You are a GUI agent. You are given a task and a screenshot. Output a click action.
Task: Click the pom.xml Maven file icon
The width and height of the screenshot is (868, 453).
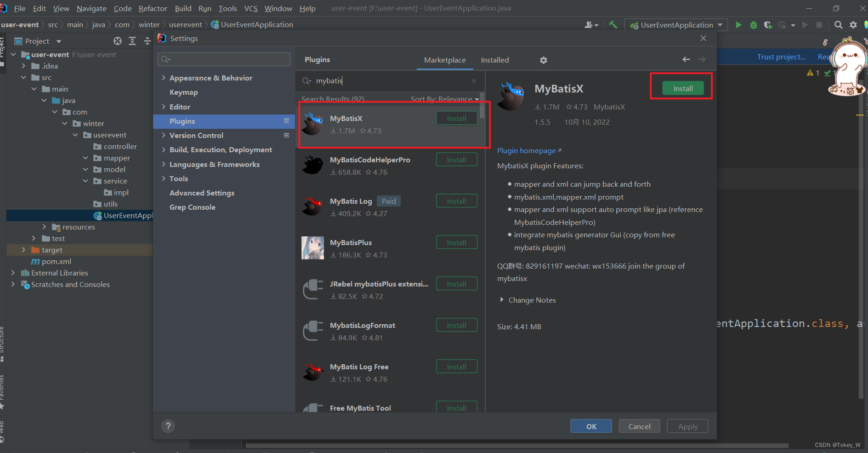(35, 262)
